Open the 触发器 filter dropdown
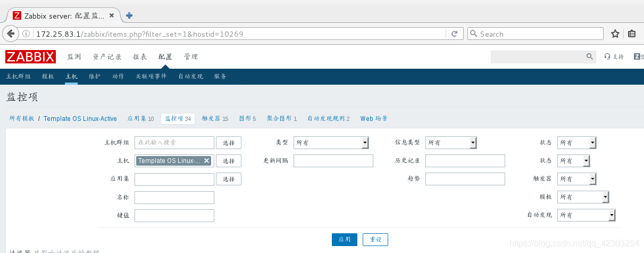 pyautogui.click(x=576, y=179)
